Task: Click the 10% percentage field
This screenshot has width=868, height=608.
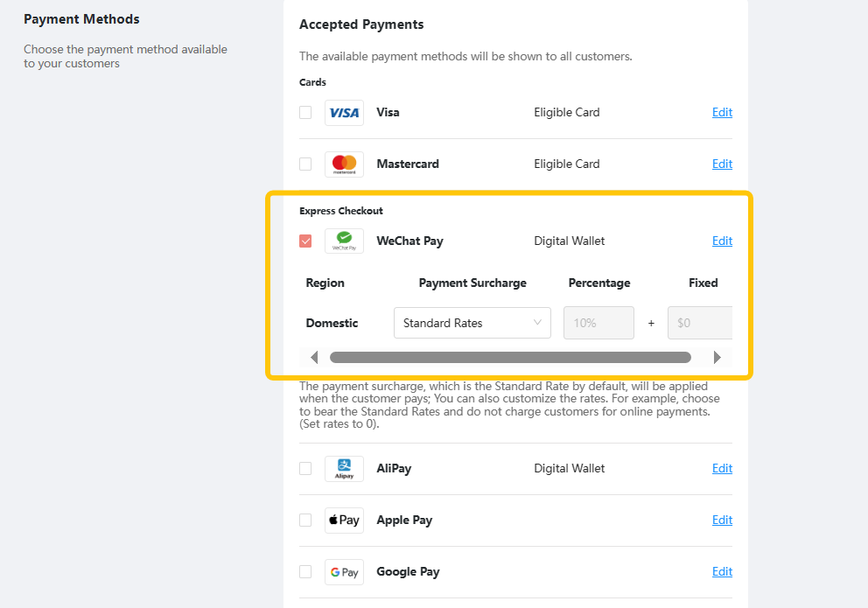Action: pyautogui.click(x=598, y=323)
